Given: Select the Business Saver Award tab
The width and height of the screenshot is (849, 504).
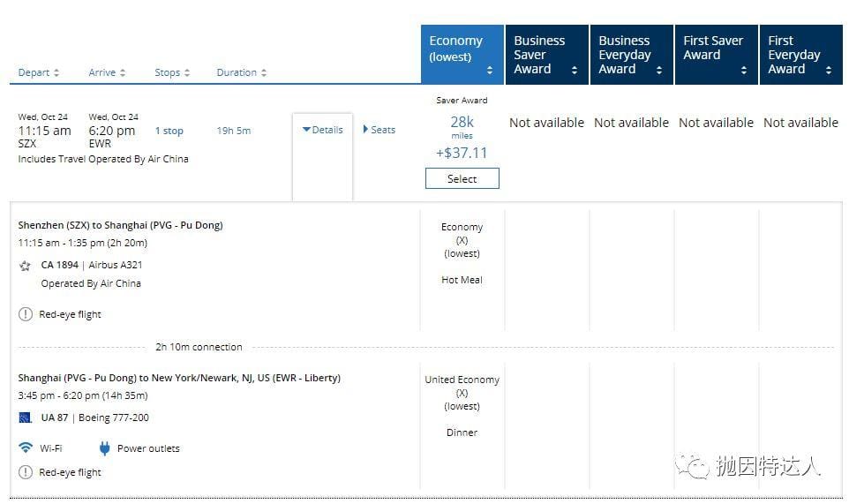Looking at the screenshot, I should pyautogui.click(x=547, y=54).
